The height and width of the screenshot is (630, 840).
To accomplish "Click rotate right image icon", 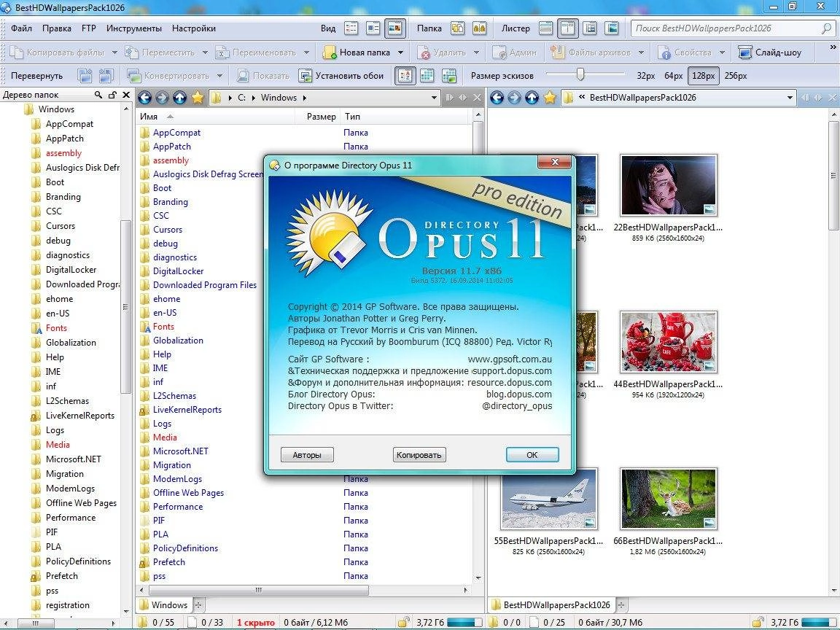I will pyautogui.click(x=106, y=76).
